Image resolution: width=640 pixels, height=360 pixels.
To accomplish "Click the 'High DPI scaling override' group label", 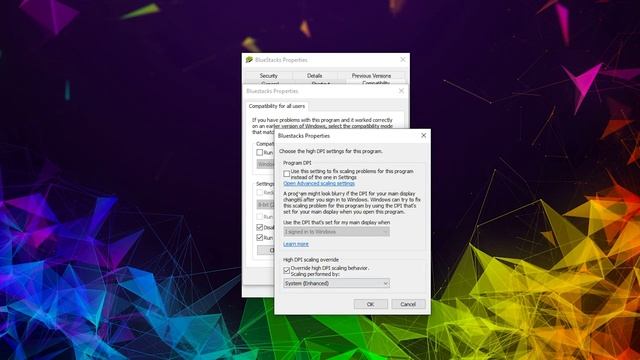I will [x=311, y=260].
